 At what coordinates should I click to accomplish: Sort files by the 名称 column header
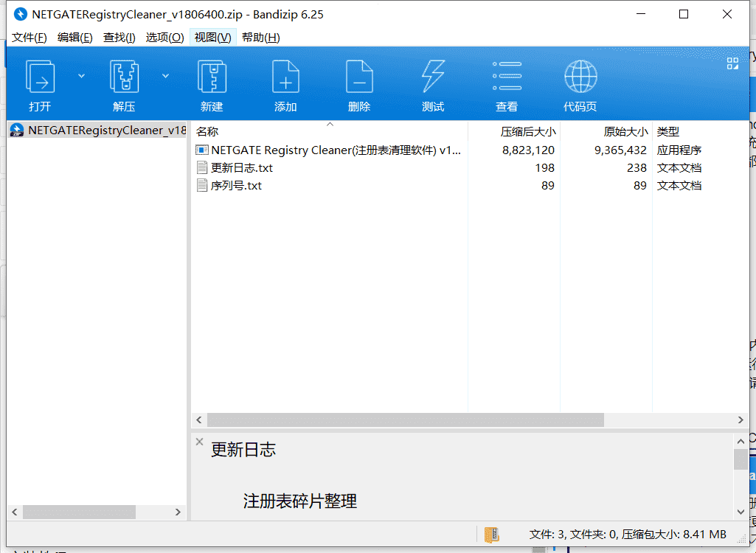[330, 131]
